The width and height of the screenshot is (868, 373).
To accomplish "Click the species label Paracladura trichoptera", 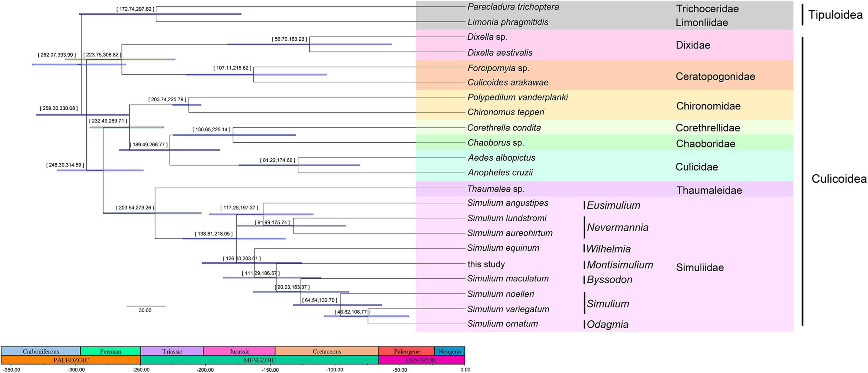I will point(513,7).
